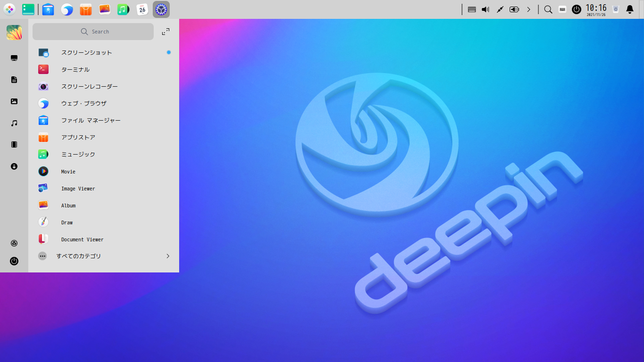Expand hidden tray icons with the arrow

529,9
